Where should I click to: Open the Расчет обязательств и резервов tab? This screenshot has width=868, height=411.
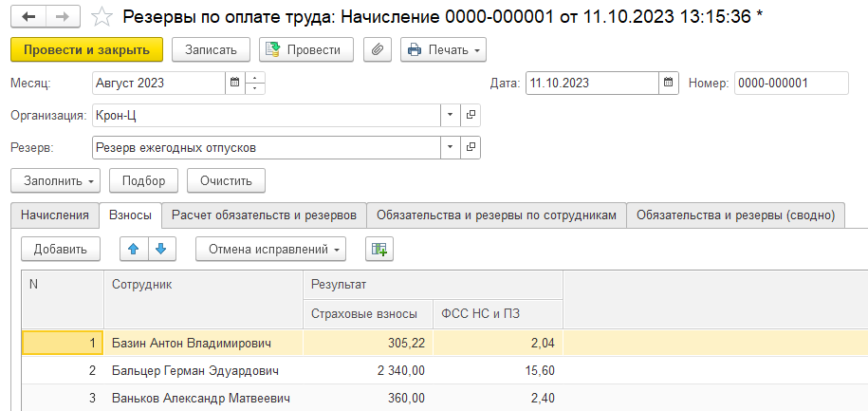264,215
